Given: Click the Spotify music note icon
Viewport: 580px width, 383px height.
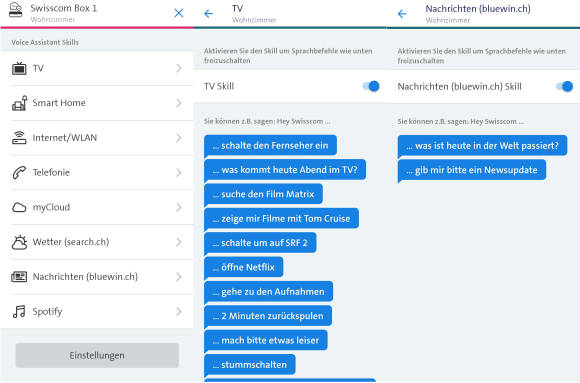Looking at the screenshot, I should (19, 312).
